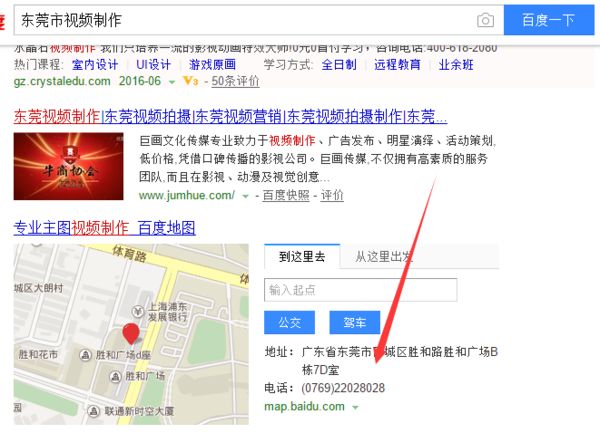
Task: Click the 公交 transit route button
Action: pos(289,322)
